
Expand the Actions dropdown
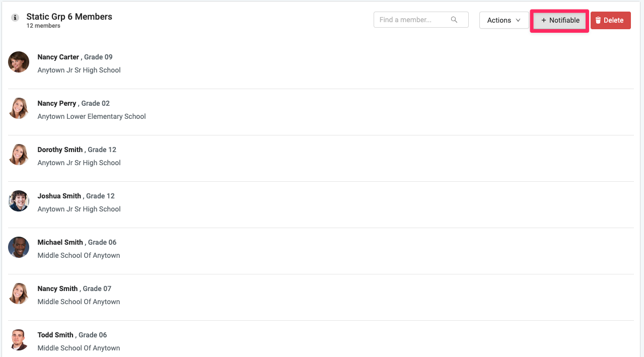pyautogui.click(x=504, y=20)
